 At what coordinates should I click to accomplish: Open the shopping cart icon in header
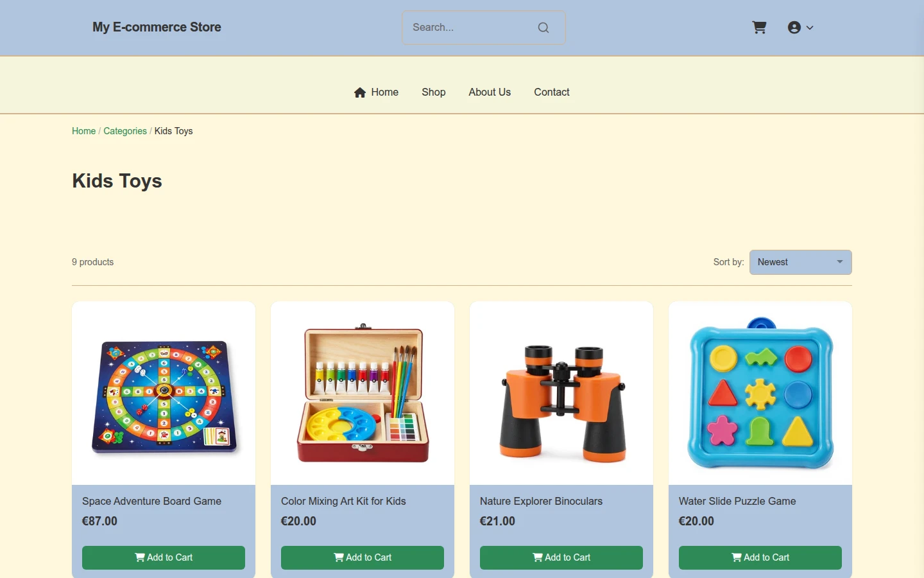(759, 28)
